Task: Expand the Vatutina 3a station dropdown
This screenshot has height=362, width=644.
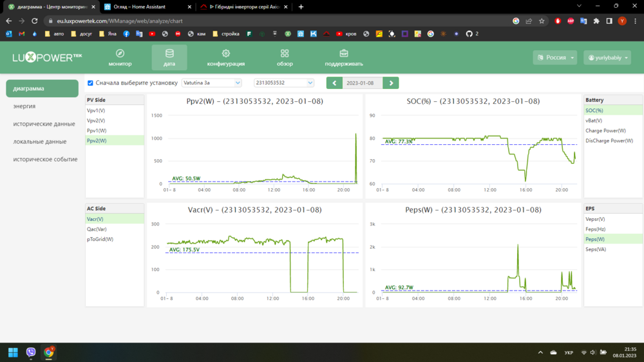Action: click(x=211, y=83)
